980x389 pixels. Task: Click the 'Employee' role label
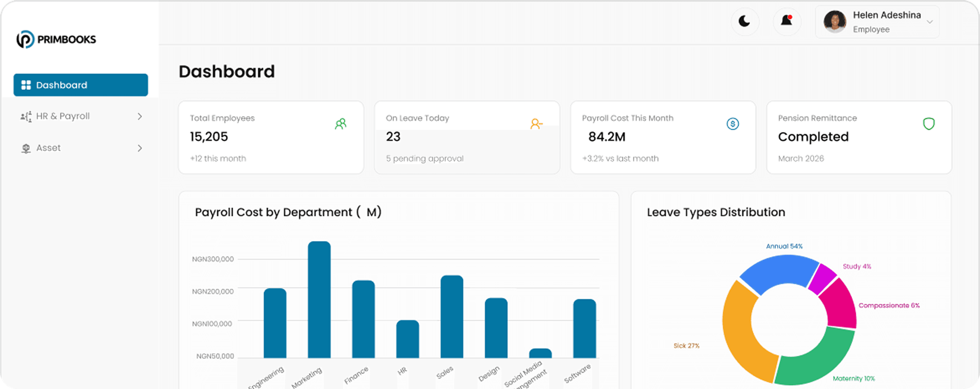[x=871, y=29]
